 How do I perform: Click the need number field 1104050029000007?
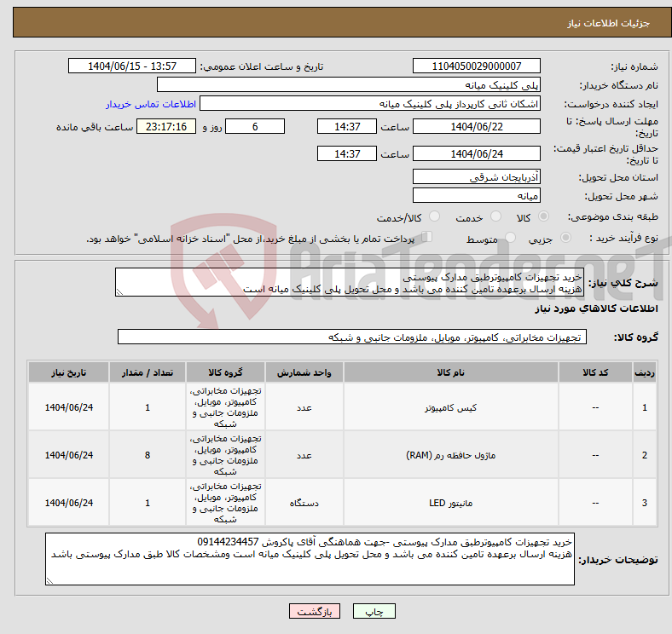[476, 66]
